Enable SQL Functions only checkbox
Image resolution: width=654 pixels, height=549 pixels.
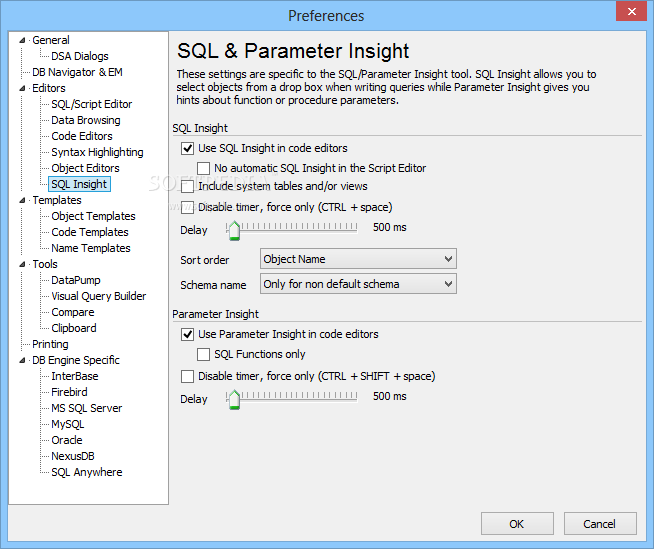[x=204, y=354]
